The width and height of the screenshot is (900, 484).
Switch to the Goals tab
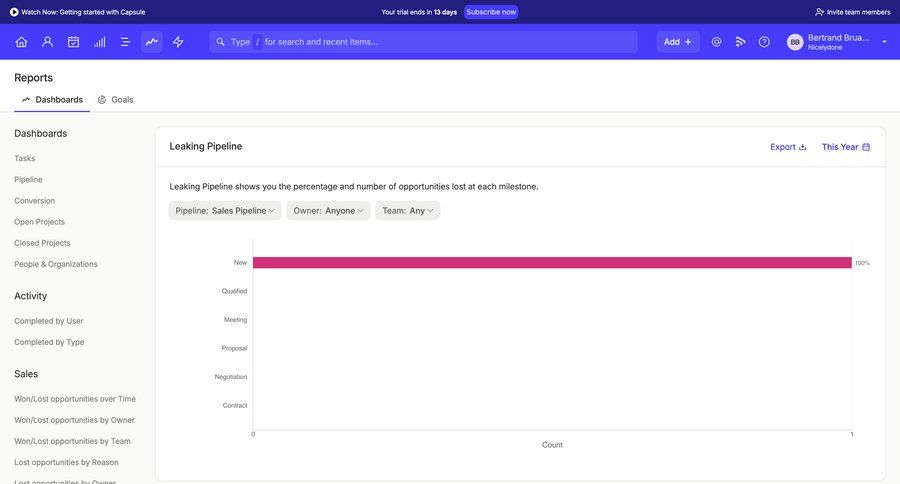(115, 100)
